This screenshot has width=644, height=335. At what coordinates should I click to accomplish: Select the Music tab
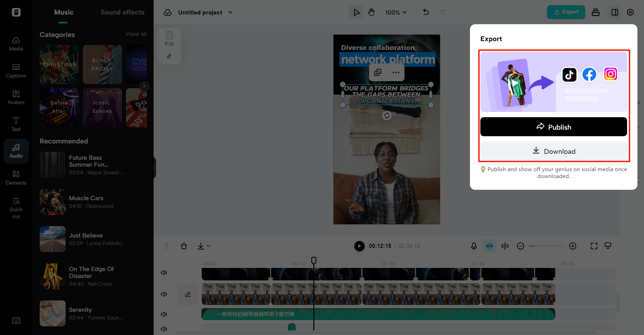[x=63, y=12]
